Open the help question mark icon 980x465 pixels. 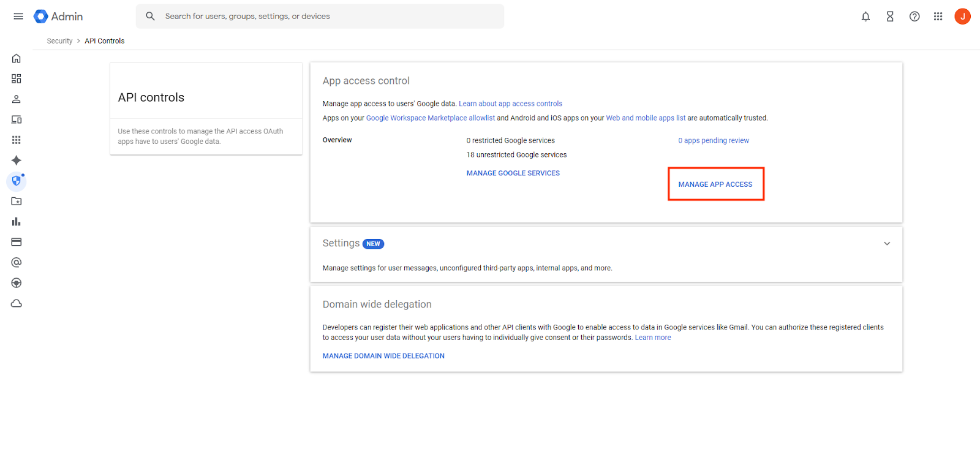coord(914,17)
